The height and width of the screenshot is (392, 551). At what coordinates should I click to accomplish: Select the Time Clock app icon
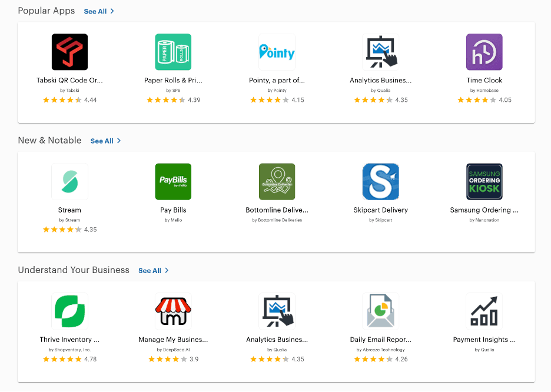point(484,52)
